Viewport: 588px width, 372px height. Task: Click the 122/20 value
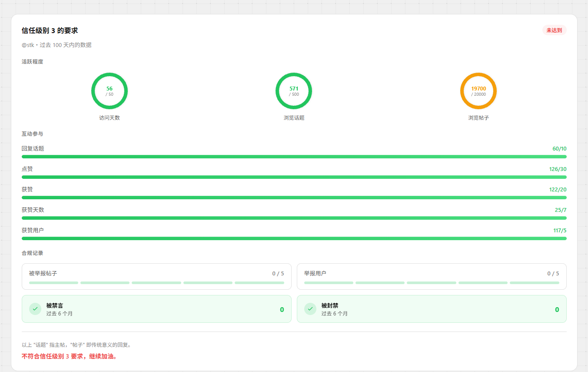tap(558, 190)
